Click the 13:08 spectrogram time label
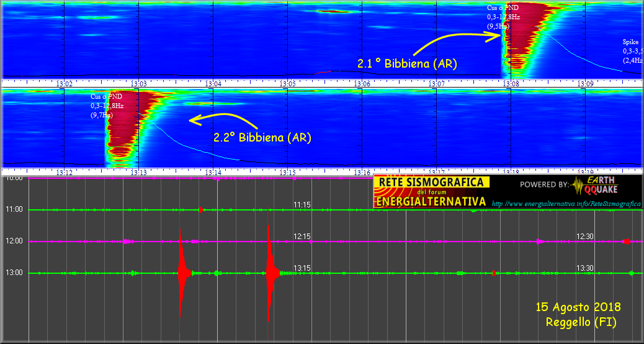The image size is (644, 344). point(511,83)
